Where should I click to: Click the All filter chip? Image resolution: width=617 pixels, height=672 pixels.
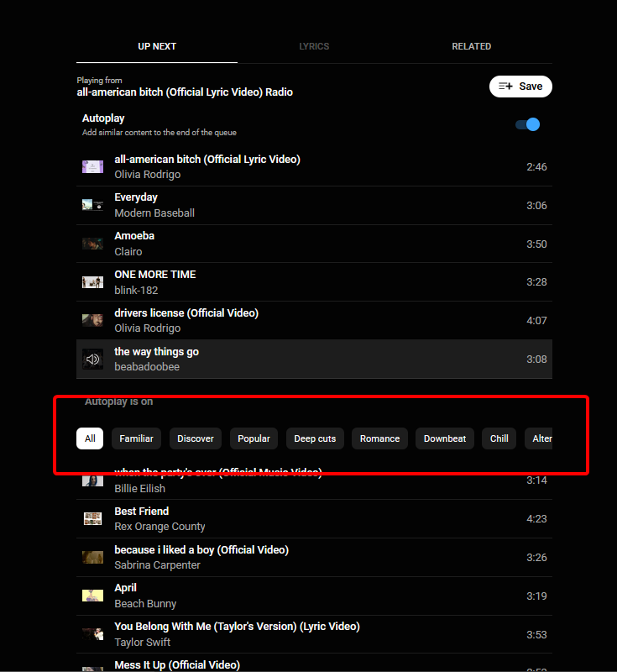tap(90, 438)
